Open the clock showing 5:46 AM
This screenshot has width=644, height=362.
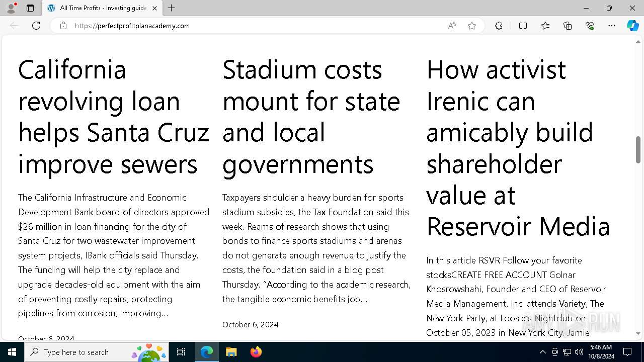pos(601,352)
